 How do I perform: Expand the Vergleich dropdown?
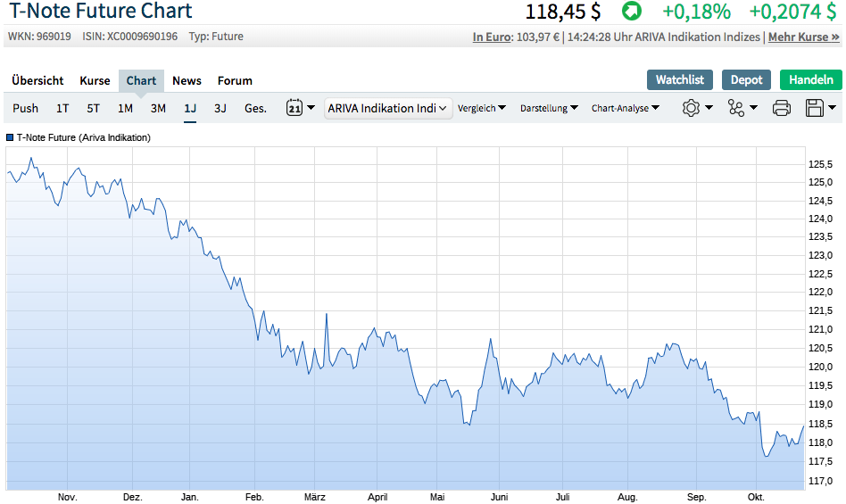point(482,108)
